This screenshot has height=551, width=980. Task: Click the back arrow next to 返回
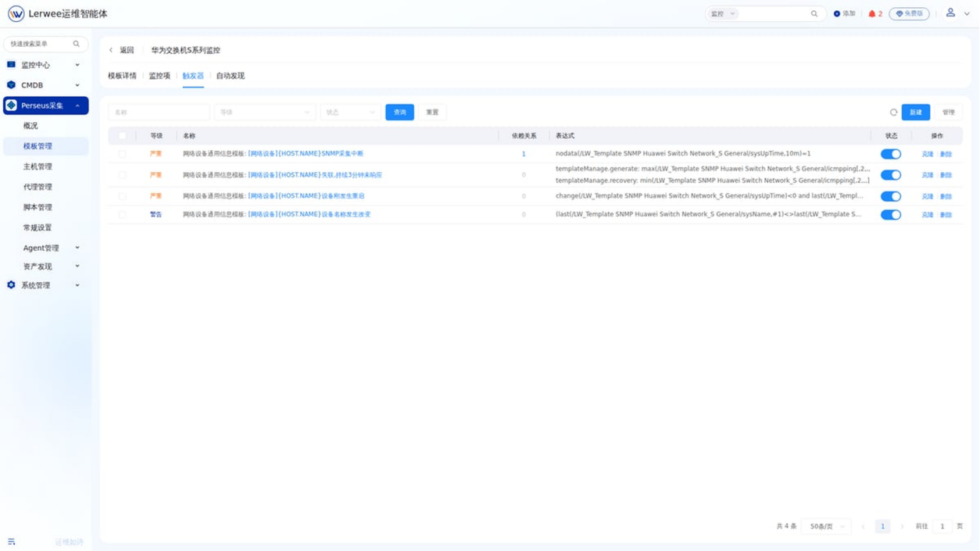(x=111, y=50)
